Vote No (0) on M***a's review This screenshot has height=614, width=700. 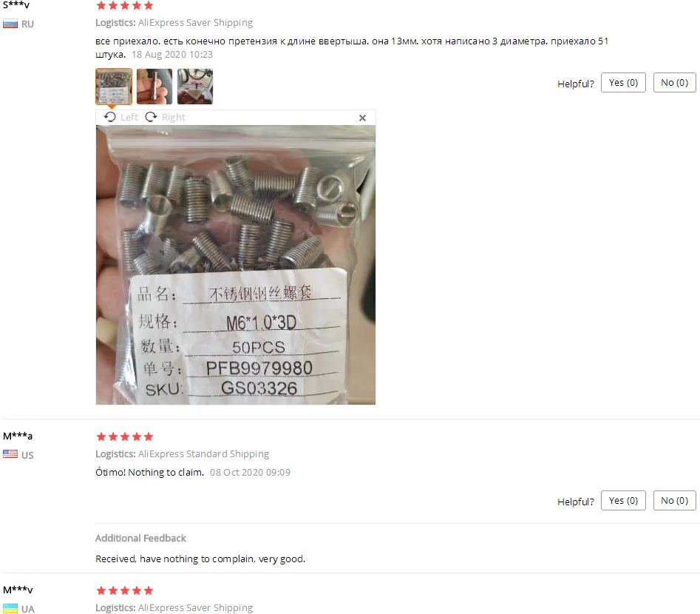pos(675,501)
